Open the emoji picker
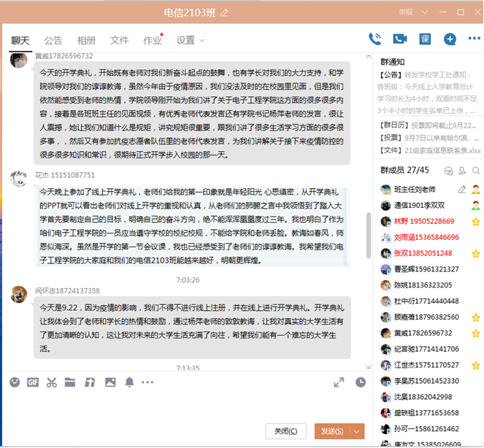 (x=14, y=382)
